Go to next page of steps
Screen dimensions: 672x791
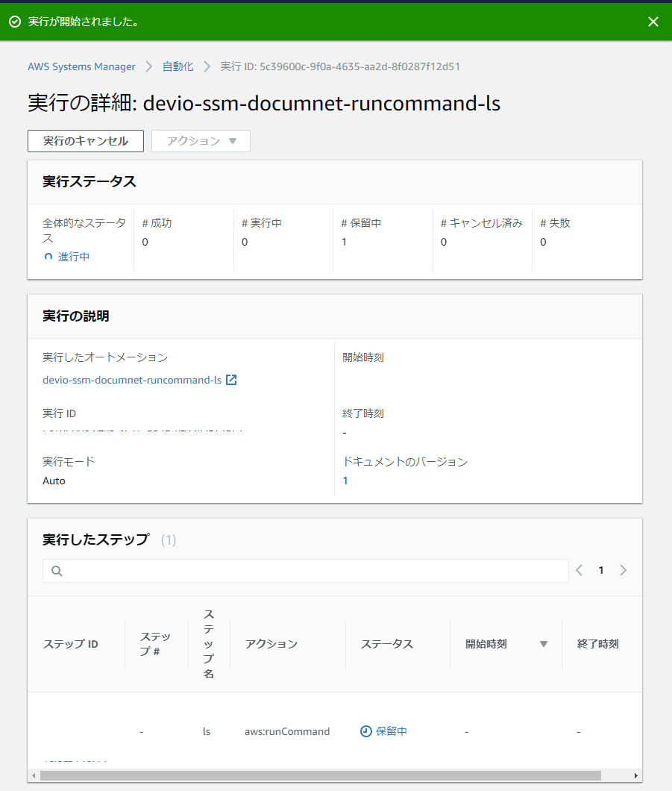pos(623,570)
